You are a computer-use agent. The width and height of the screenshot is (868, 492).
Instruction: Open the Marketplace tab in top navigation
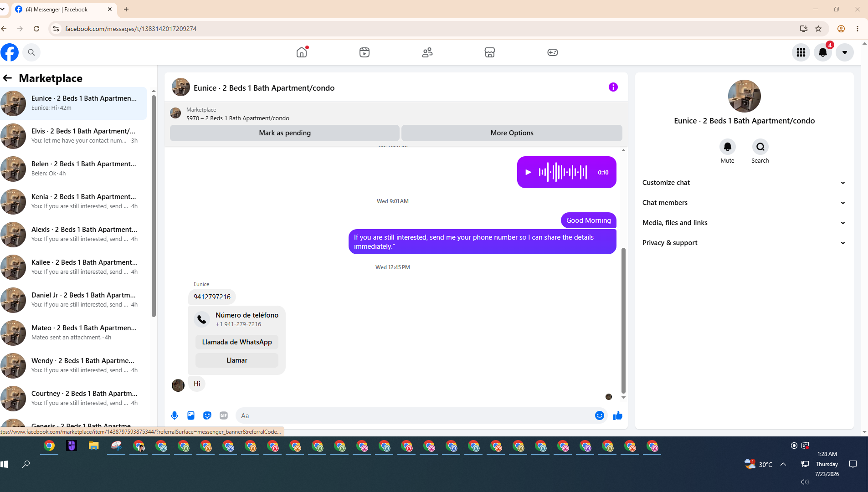490,52
